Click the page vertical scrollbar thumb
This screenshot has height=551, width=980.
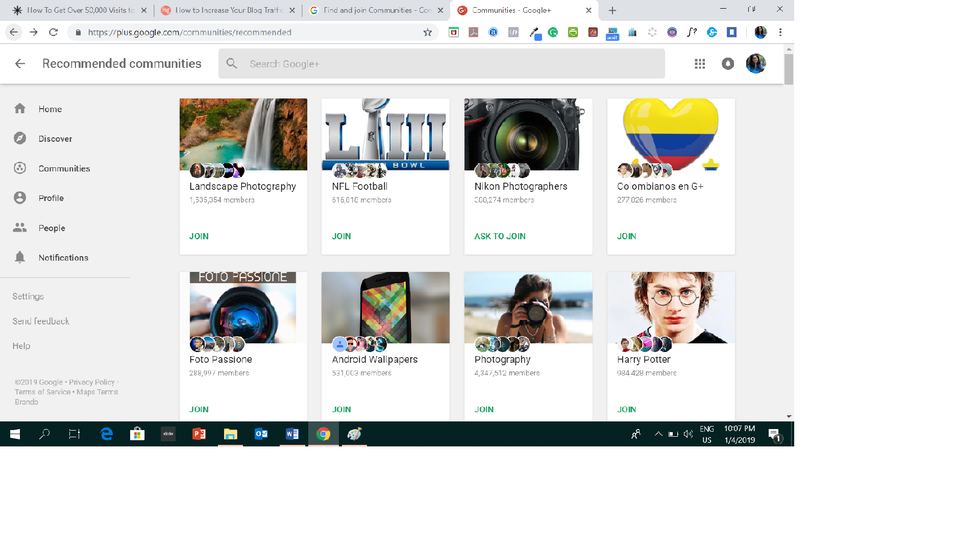click(789, 69)
